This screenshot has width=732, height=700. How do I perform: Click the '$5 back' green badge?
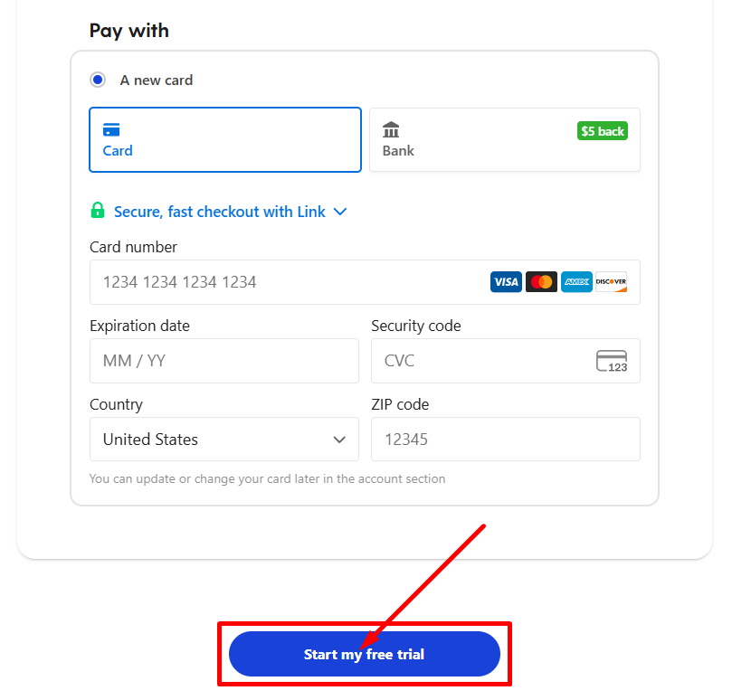pyautogui.click(x=602, y=131)
